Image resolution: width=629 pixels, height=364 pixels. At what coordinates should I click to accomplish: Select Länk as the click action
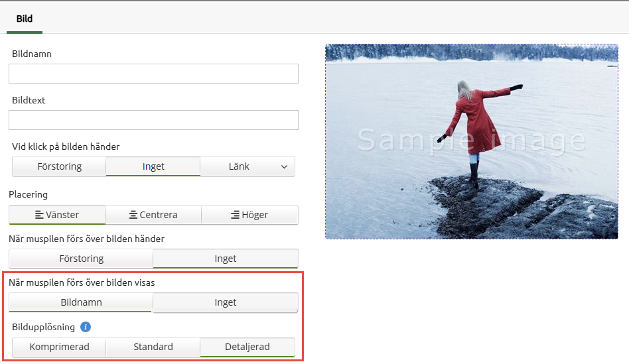click(239, 166)
